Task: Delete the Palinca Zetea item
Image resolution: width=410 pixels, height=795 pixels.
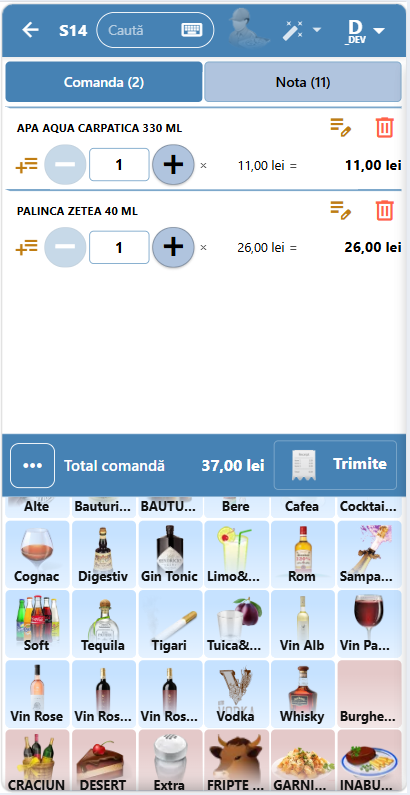Action: point(385,210)
